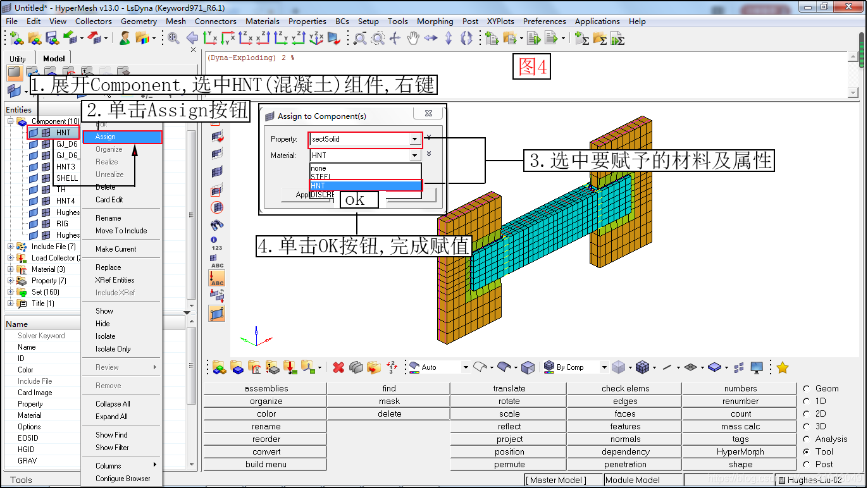Viewport: 868px width, 490px height.
Task: Click the binoculars find icon
Action: [217, 224]
